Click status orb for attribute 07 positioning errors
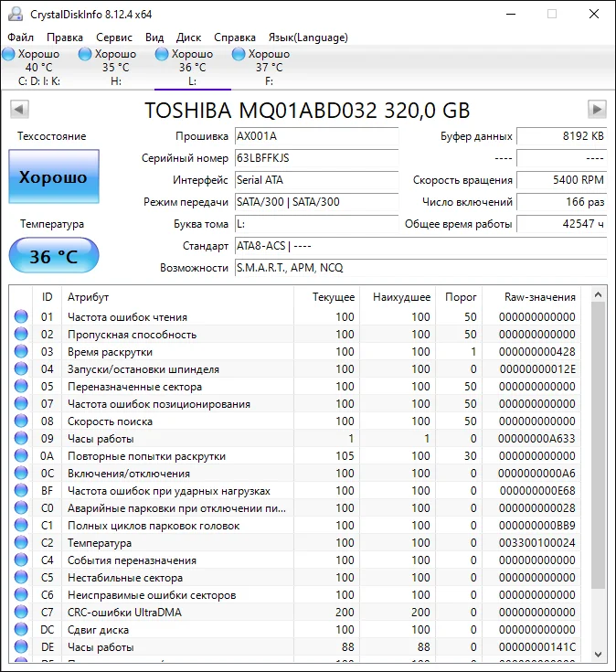 [x=21, y=403]
